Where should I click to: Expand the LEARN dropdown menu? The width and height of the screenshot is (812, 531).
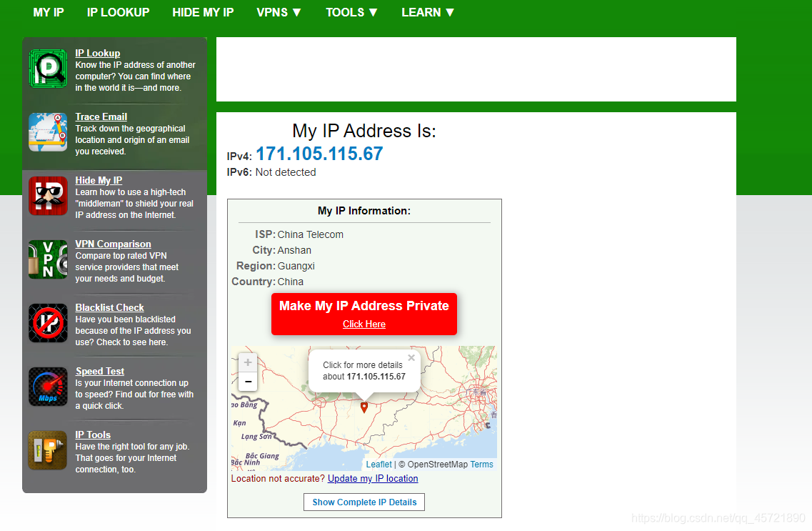click(x=428, y=12)
